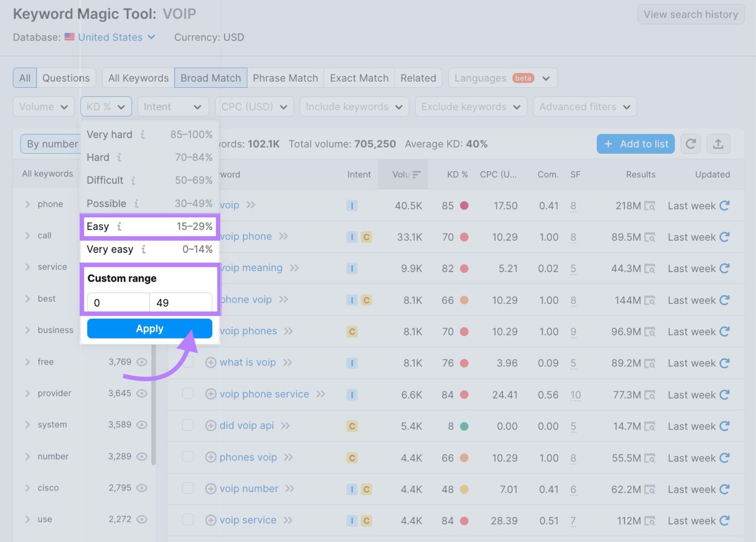Switch to the Exact Match tab
Viewport: 756px width, 542px height.
(x=359, y=78)
